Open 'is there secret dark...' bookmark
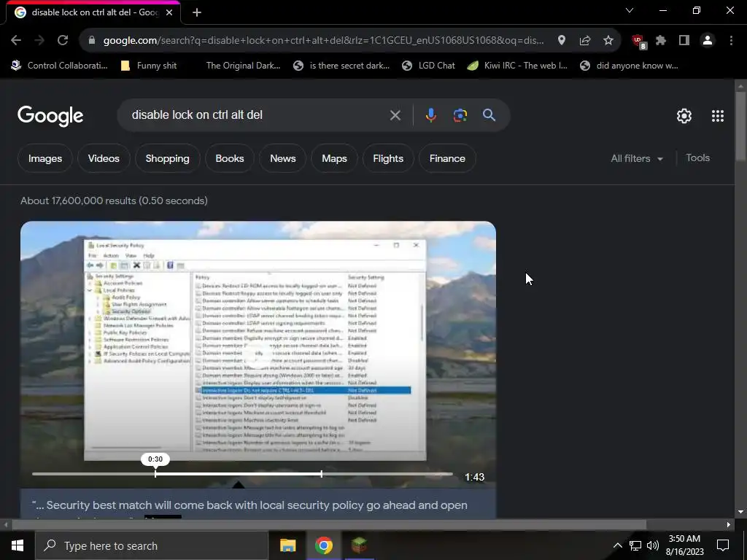The height and width of the screenshot is (560, 747). (x=341, y=66)
